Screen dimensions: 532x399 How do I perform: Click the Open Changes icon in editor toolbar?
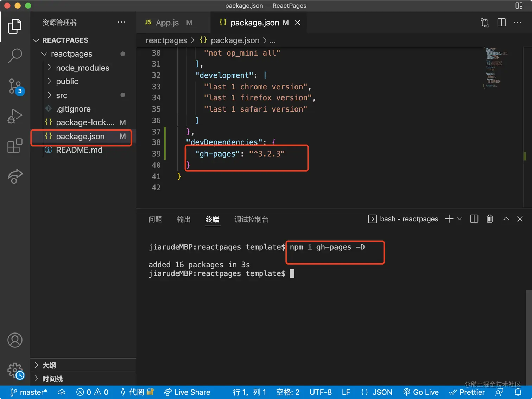click(485, 23)
